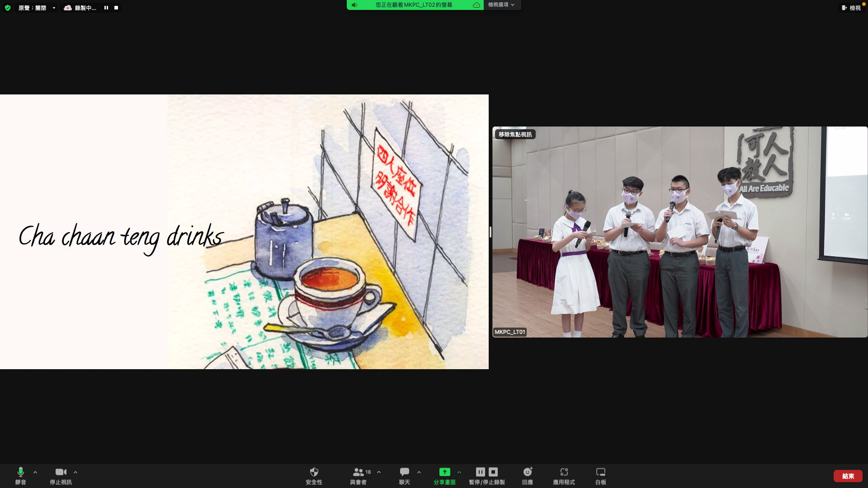
Task: Mute the microphone
Action: 20,476
